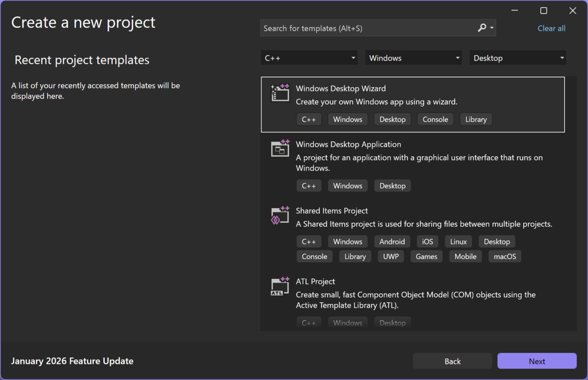The width and height of the screenshot is (588, 380).
Task: Expand the Desktop project type dropdown
Action: pos(518,58)
